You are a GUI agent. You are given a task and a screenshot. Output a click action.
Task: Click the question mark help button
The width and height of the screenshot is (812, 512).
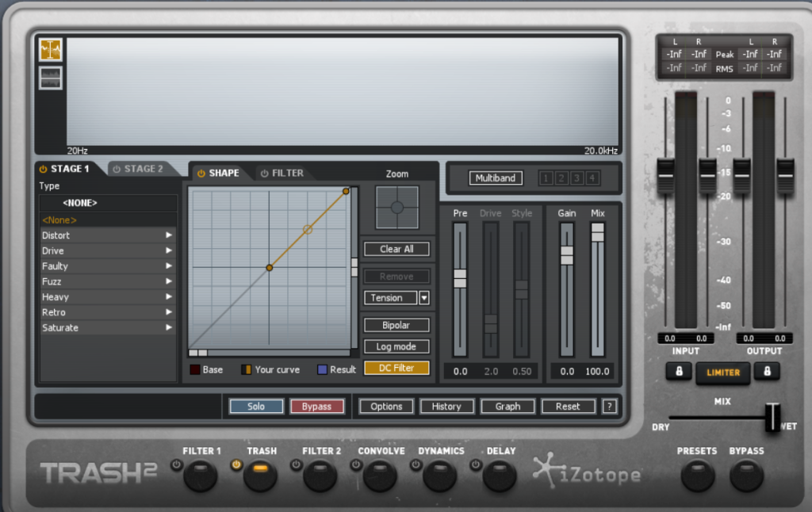point(609,407)
